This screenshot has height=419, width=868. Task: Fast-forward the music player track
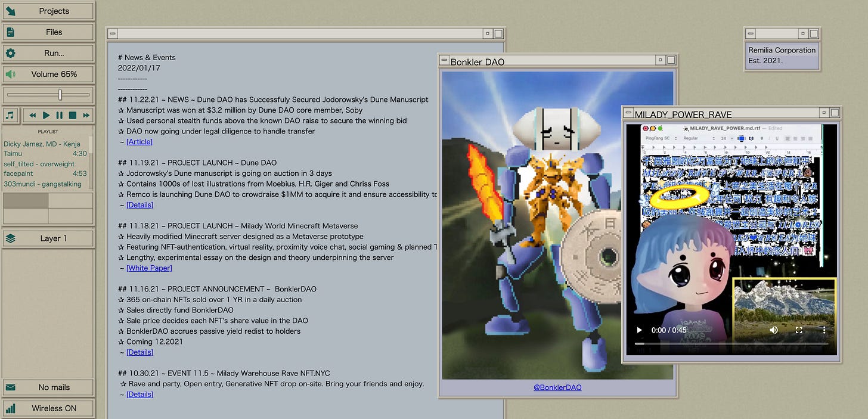coord(86,115)
